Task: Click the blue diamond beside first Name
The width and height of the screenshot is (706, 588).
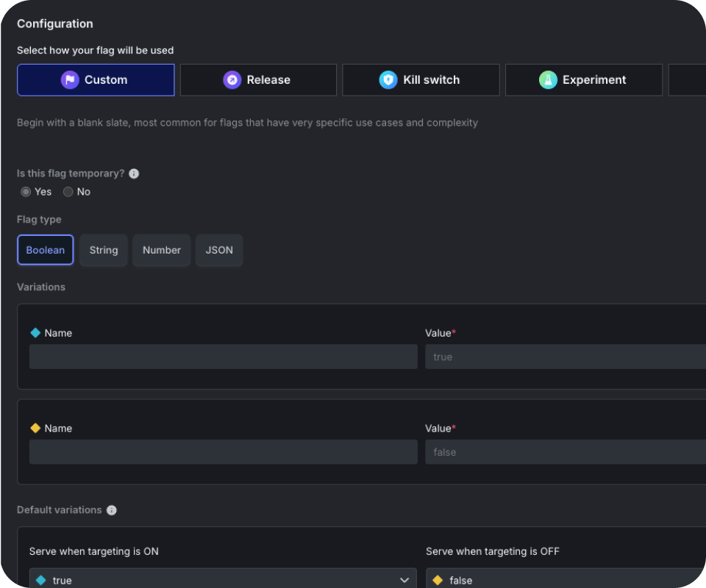Action: pyautogui.click(x=35, y=333)
